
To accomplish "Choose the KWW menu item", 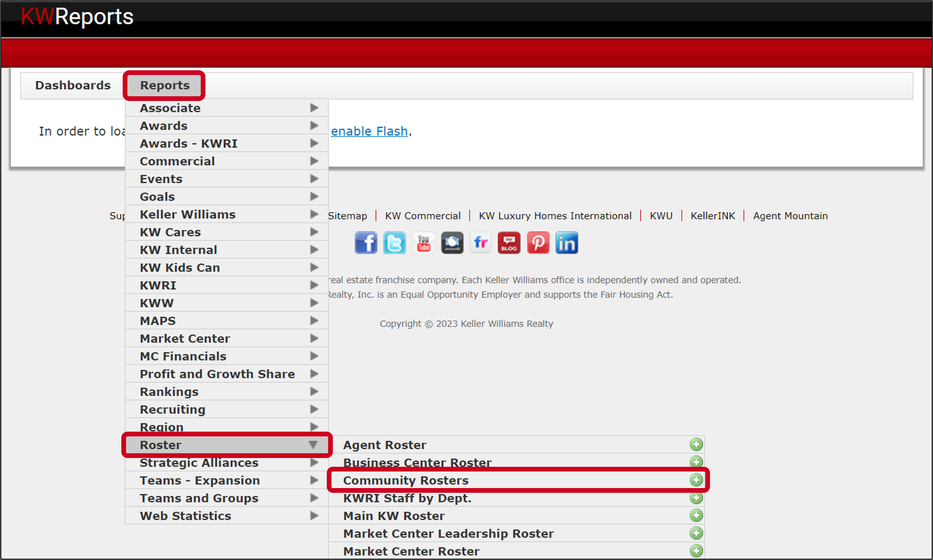I will tap(227, 303).
